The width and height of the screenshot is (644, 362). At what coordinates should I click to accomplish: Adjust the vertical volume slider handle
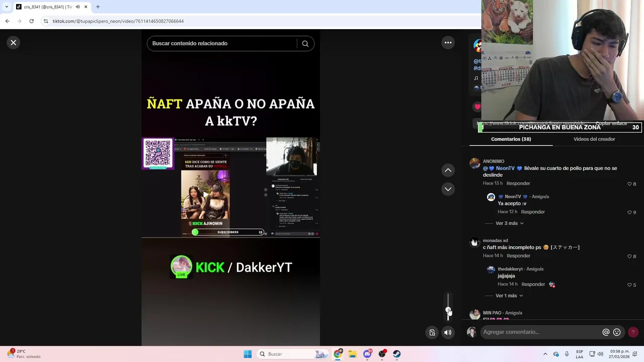(x=448, y=311)
